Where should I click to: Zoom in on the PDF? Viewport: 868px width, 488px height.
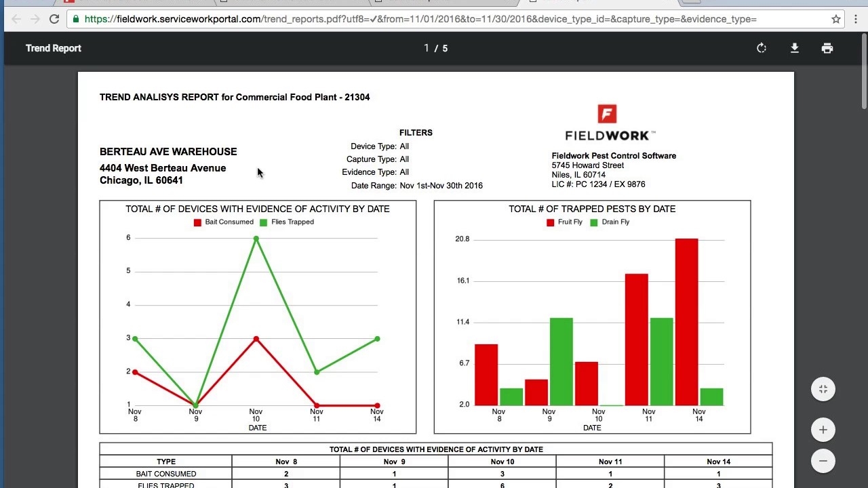[x=823, y=430]
